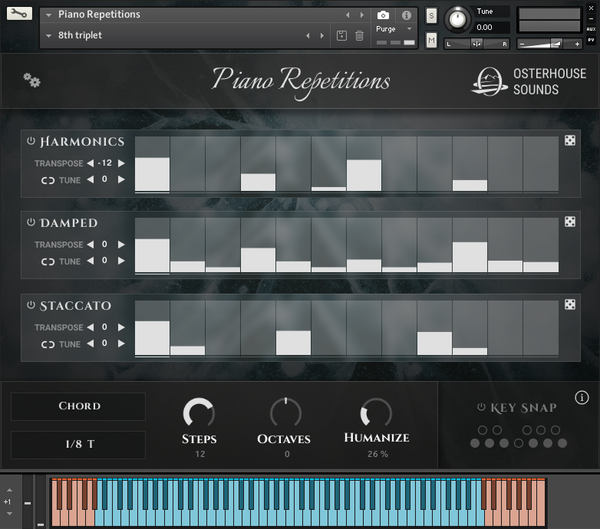Image resolution: width=600 pixels, height=529 pixels.
Task: Open the instrument info icon in header
Action: click(x=406, y=15)
